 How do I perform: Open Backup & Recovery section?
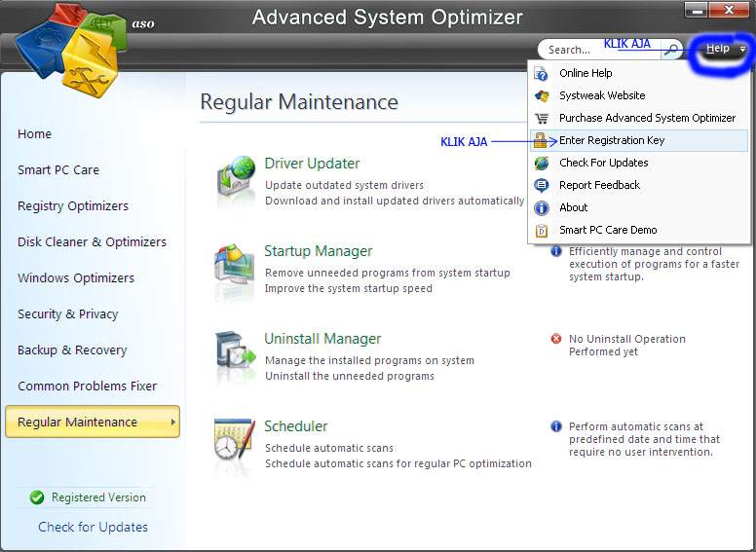click(72, 350)
